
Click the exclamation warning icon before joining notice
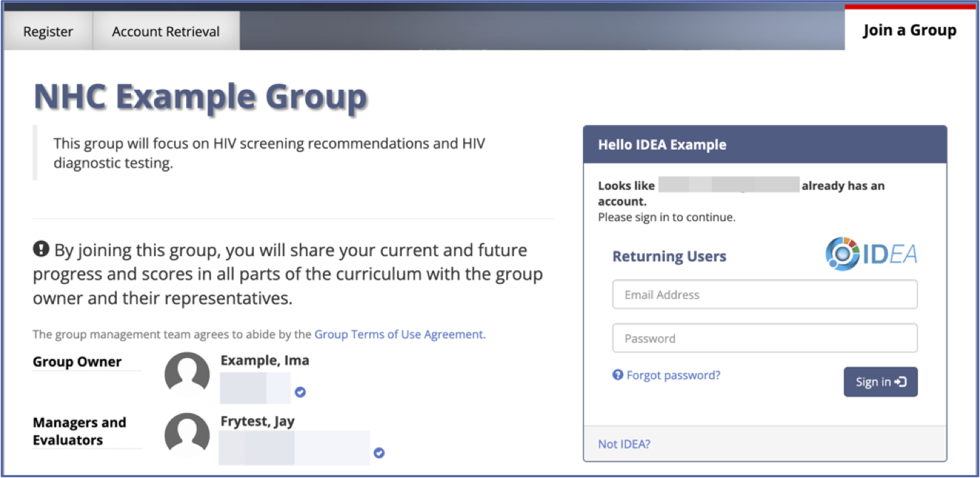pyautogui.click(x=41, y=250)
